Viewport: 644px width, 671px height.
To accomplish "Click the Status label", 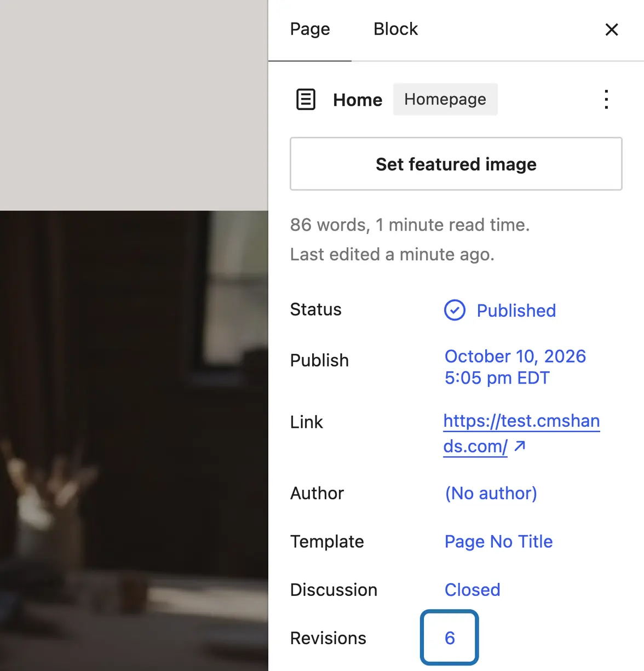I will coord(315,309).
